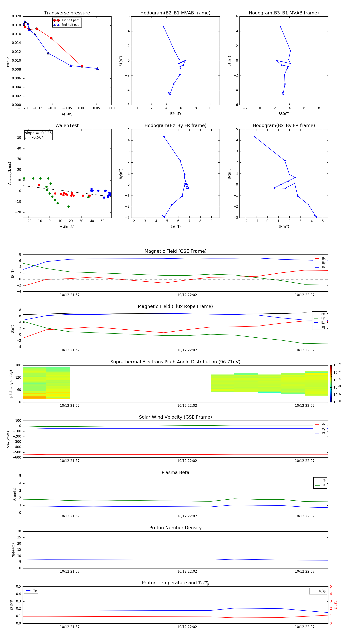
Task: Click the 'Hodogram(Bz_By FR frame)' title
Action: coord(175,125)
